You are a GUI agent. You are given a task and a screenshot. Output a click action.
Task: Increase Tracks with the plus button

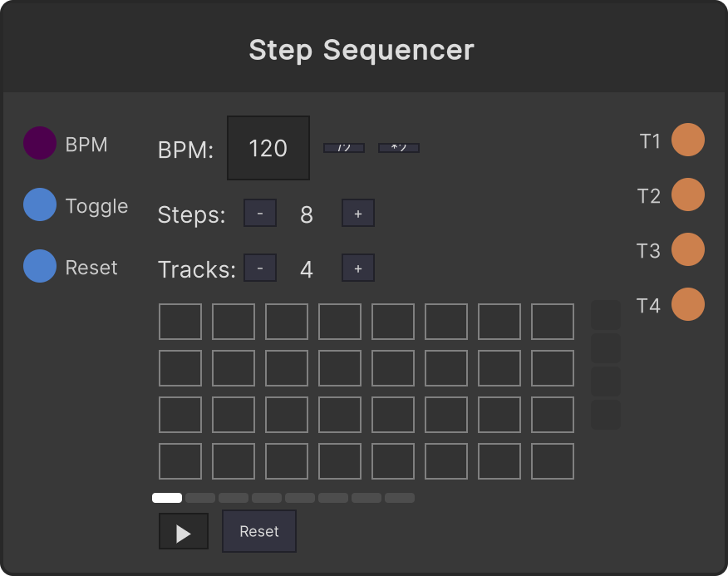(358, 268)
